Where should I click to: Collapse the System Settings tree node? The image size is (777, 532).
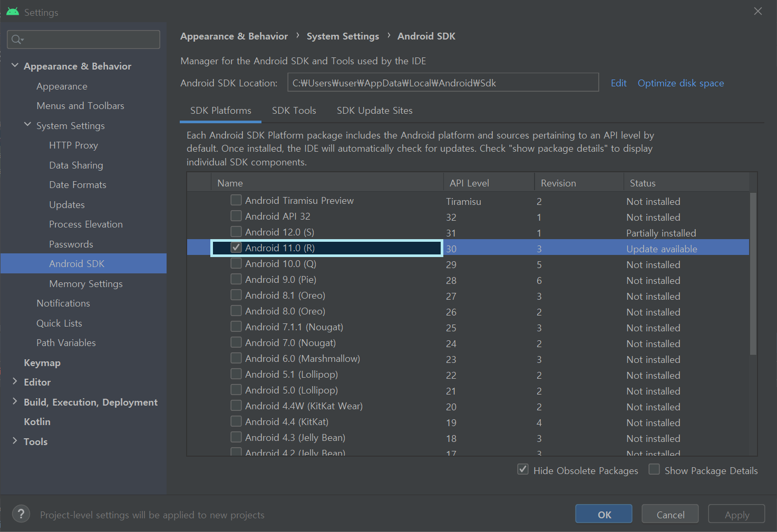[27, 125]
